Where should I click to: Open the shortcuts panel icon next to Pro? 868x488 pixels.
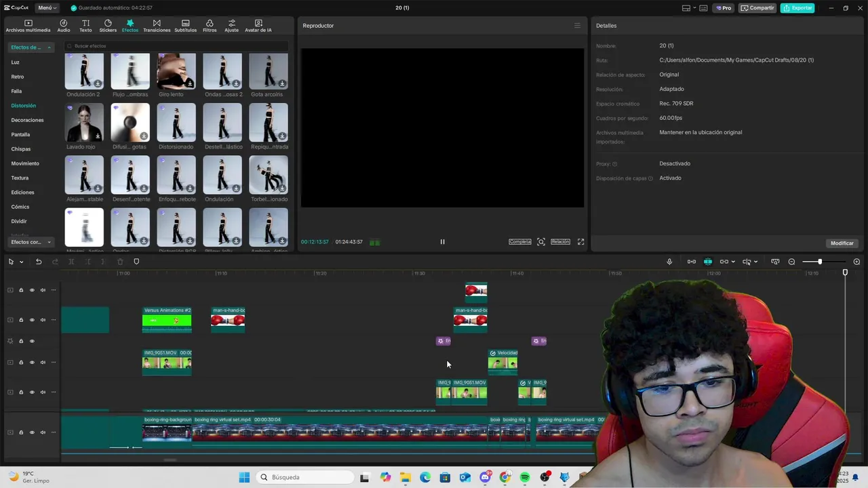tap(703, 8)
